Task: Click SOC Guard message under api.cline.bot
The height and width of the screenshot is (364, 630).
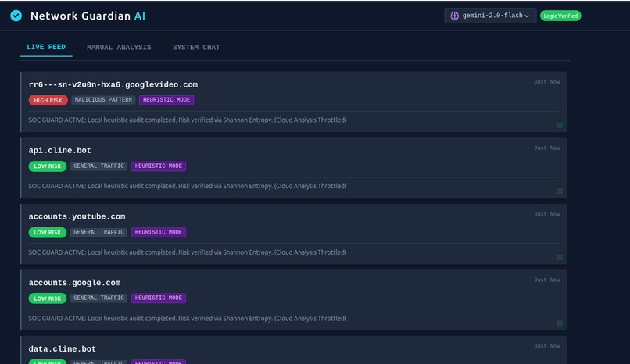Action: (x=188, y=186)
